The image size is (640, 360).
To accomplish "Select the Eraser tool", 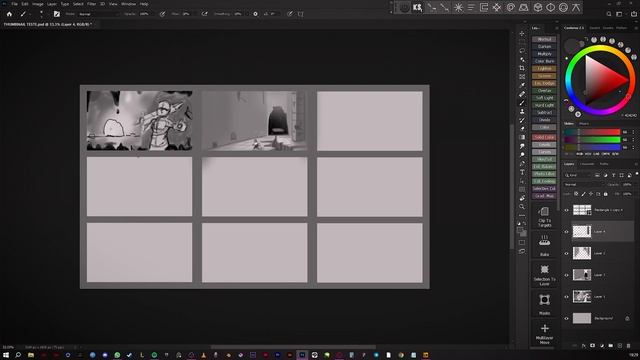I will pyautogui.click(x=522, y=129).
